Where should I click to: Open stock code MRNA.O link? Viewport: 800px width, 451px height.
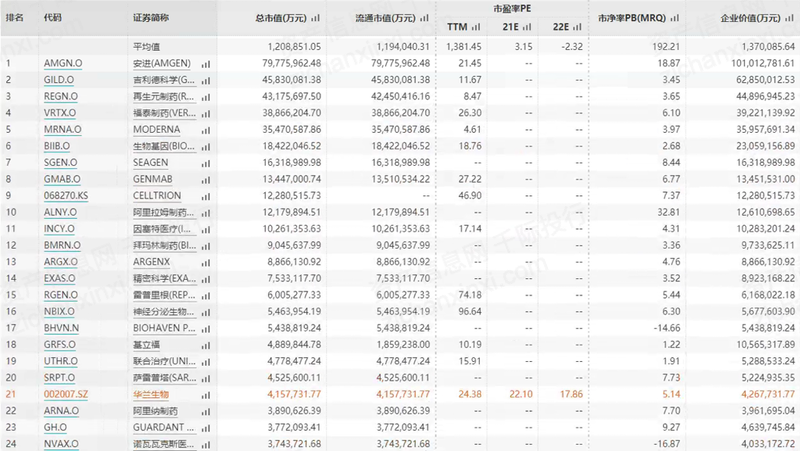62,130
